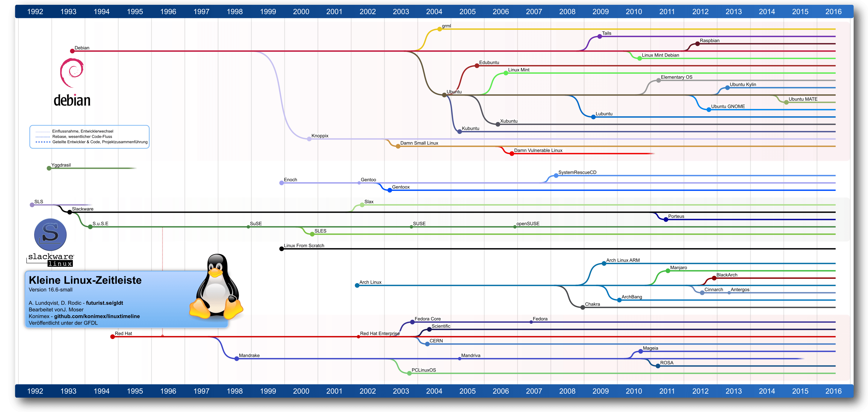868x412 pixels.
Task: Select the PCLinuxOS node marker
Action: click(x=409, y=374)
